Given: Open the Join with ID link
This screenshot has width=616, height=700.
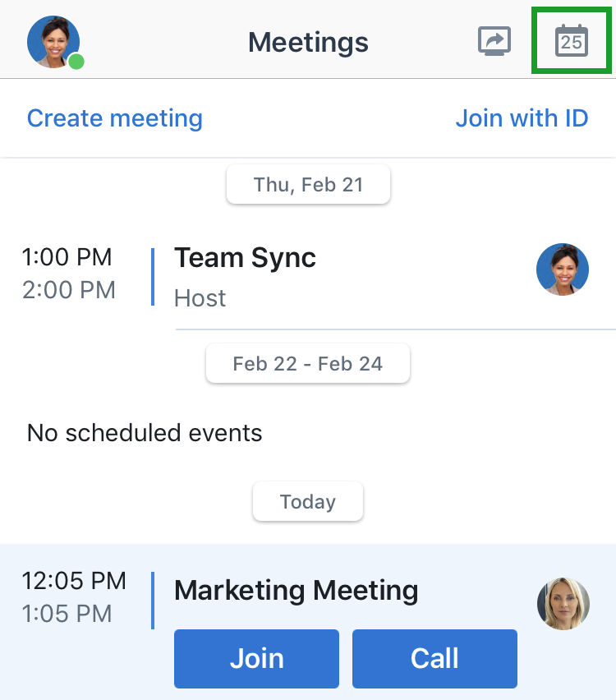Looking at the screenshot, I should 522,118.
